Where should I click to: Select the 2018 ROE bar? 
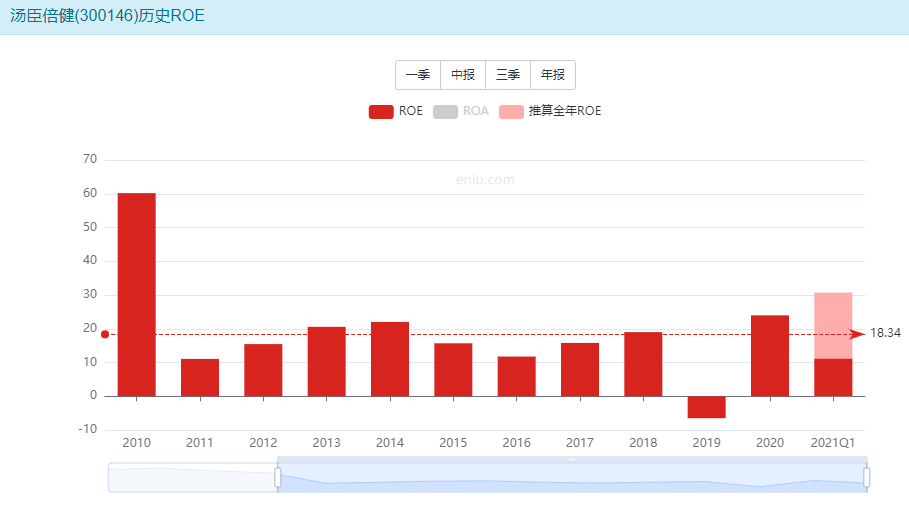643,364
